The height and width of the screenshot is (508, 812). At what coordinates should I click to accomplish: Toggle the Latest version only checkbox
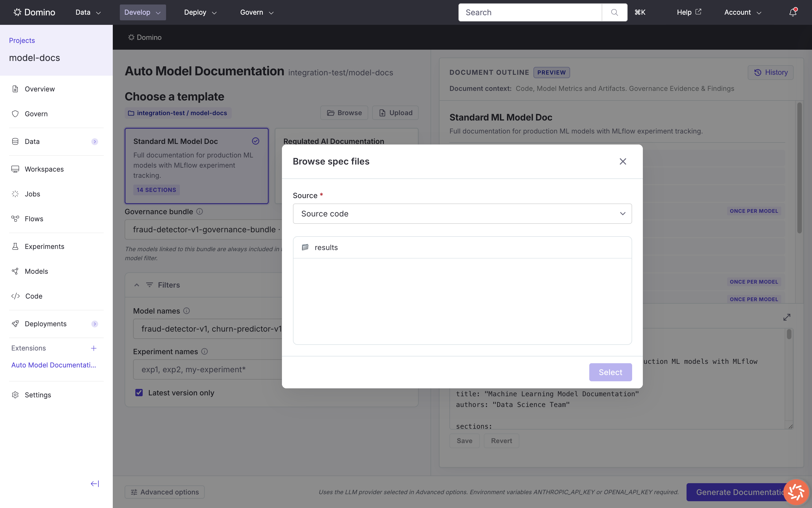click(x=139, y=392)
